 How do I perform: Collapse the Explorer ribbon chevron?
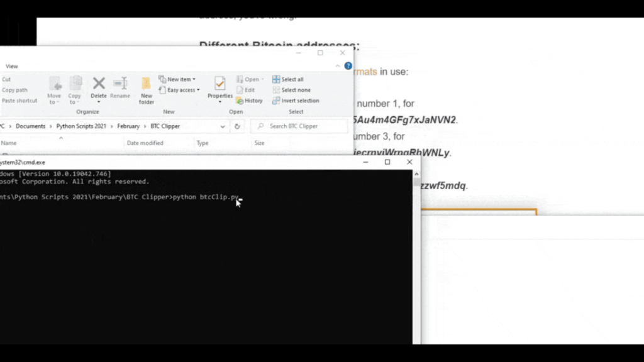coord(338,65)
